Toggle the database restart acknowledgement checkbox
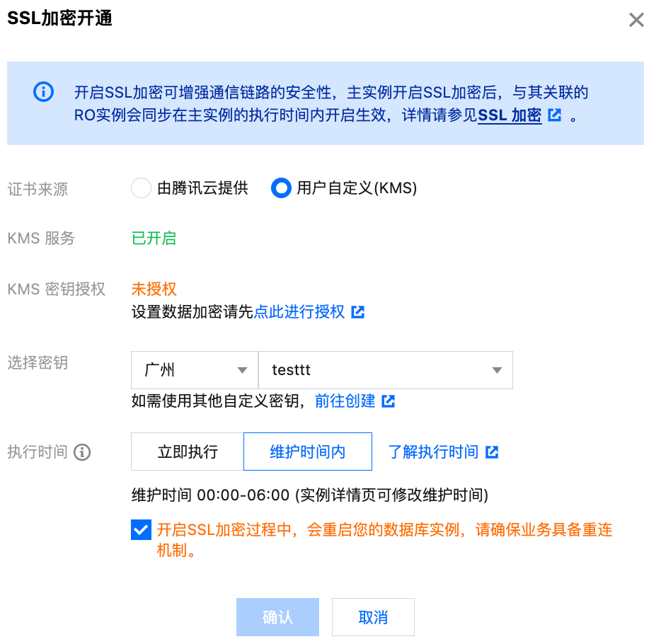The height and width of the screenshot is (644, 661). (141, 529)
